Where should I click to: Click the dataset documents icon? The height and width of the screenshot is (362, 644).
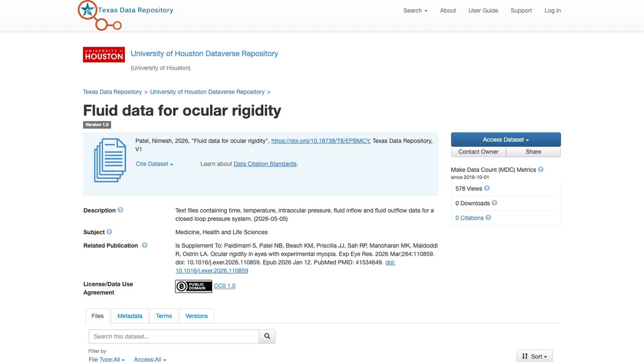pyautogui.click(x=110, y=160)
